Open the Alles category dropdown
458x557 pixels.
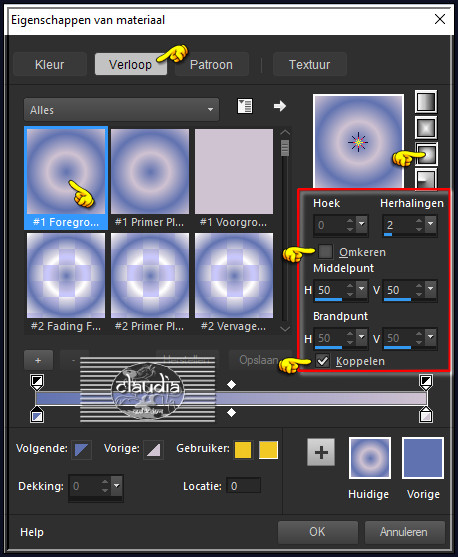pos(122,110)
